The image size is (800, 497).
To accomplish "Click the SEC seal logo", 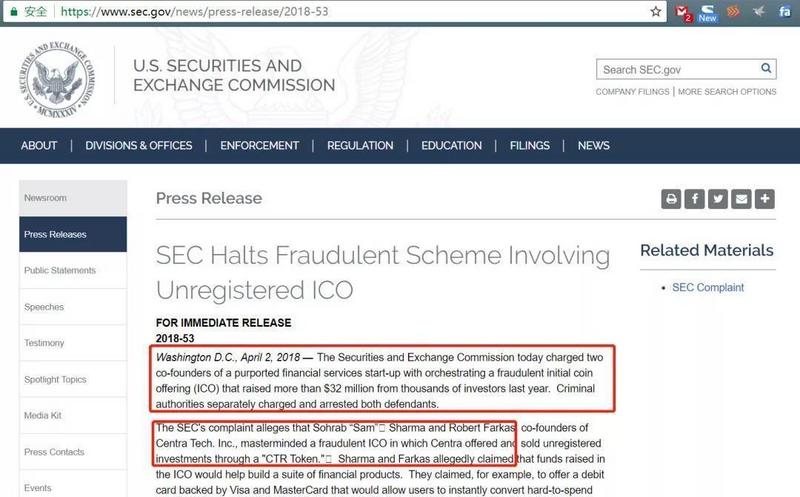I will point(57,79).
